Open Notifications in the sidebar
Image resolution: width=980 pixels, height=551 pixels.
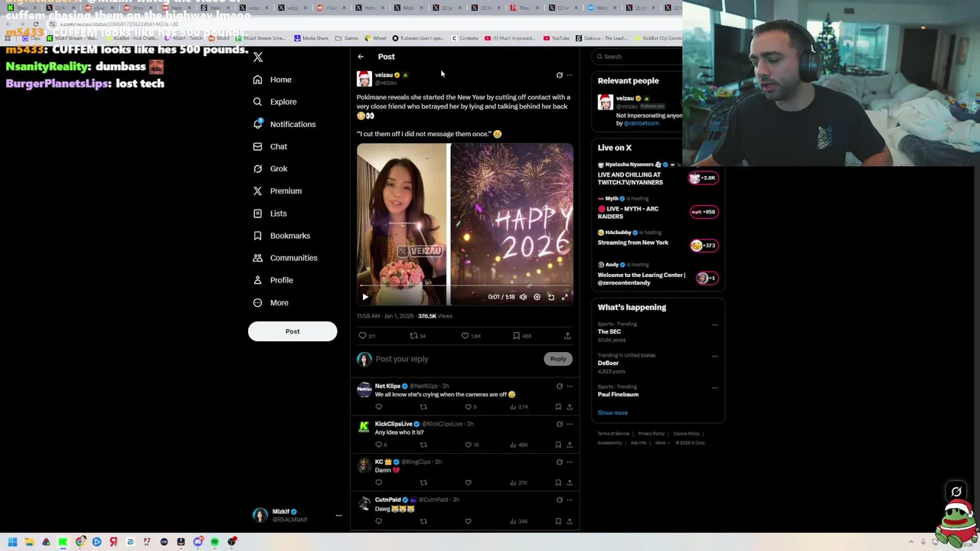point(283,124)
